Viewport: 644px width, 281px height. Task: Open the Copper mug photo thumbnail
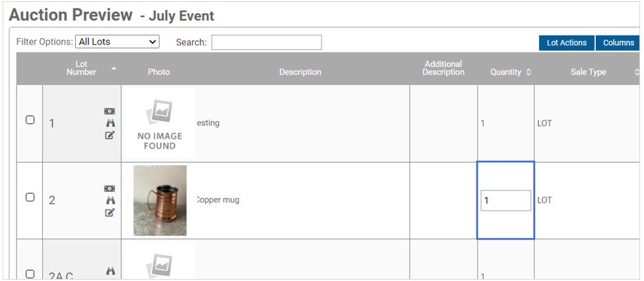tap(160, 200)
